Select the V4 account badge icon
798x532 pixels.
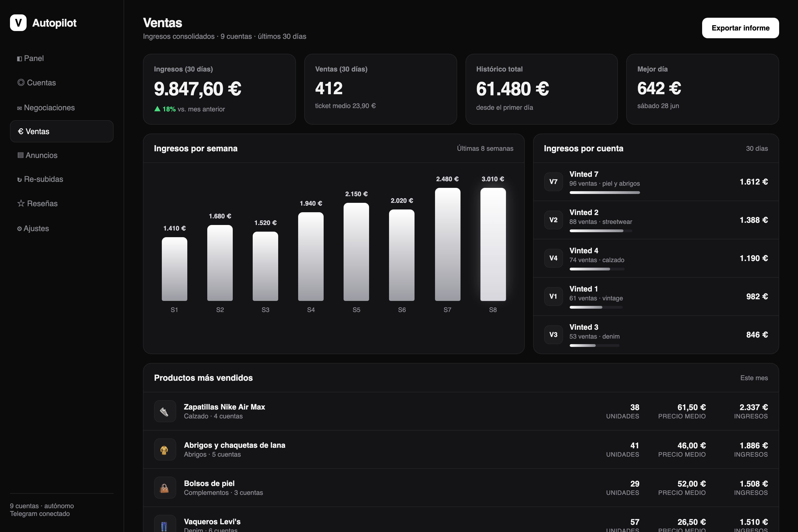[553, 258]
